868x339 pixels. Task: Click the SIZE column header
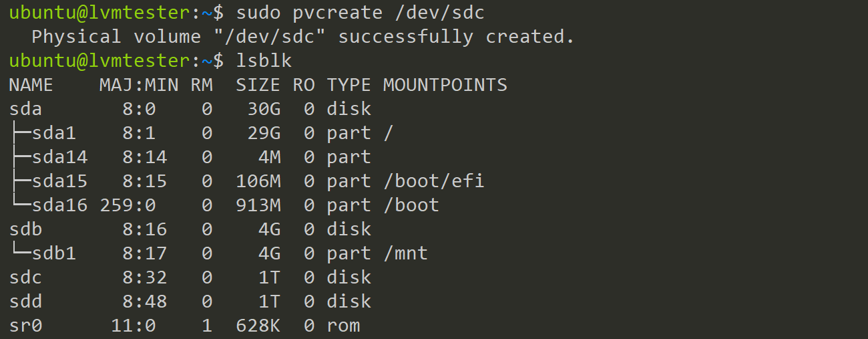(258, 85)
